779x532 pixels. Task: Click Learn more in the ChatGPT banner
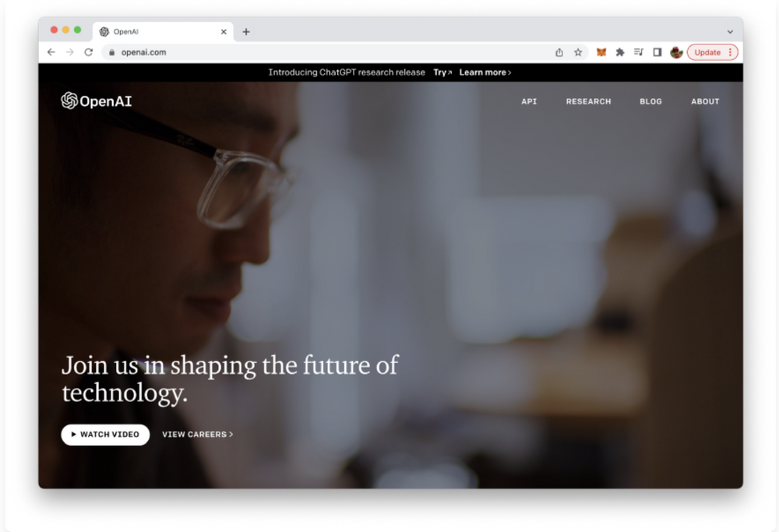point(485,72)
